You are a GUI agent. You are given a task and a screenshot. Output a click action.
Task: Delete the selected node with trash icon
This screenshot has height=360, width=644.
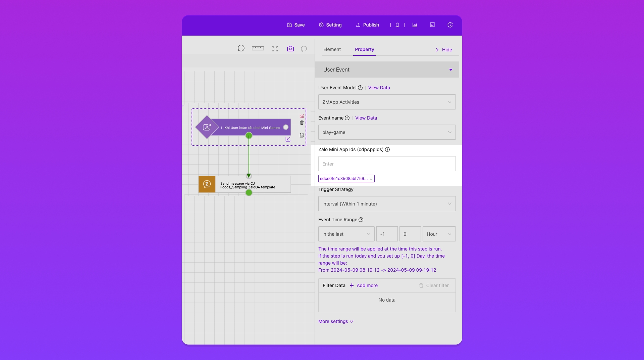point(302,123)
